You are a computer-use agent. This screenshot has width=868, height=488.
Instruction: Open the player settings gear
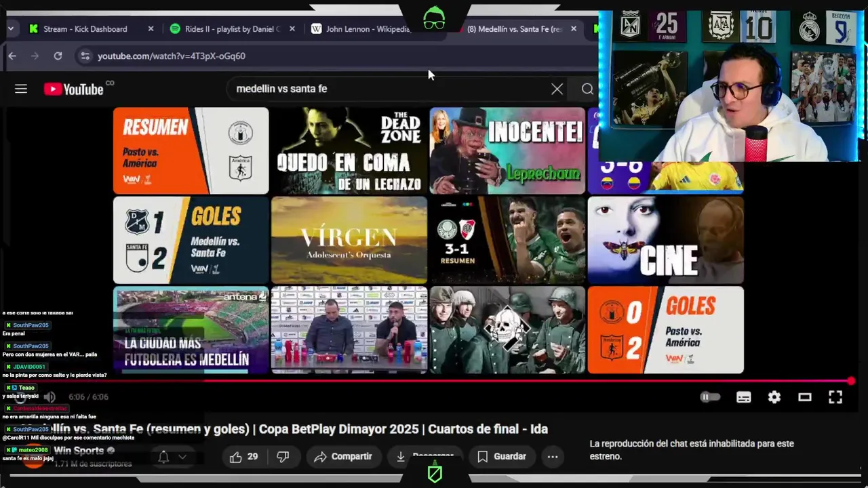[774, 397]
